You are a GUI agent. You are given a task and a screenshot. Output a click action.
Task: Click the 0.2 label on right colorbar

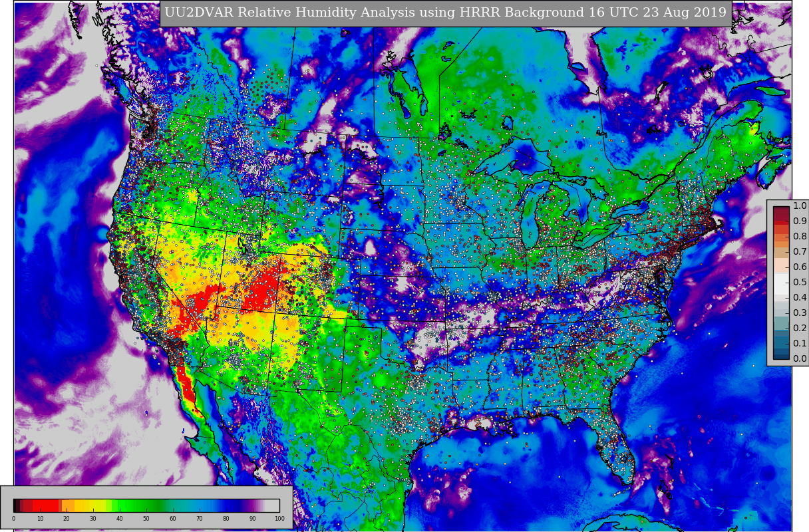[x=800, y=328]
